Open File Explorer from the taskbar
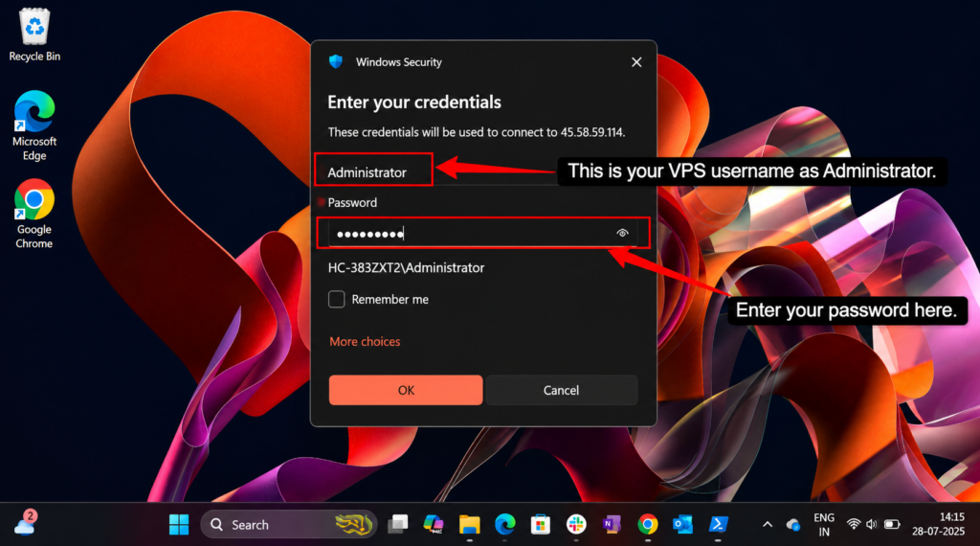980x546 pixels. coord(469,525)
